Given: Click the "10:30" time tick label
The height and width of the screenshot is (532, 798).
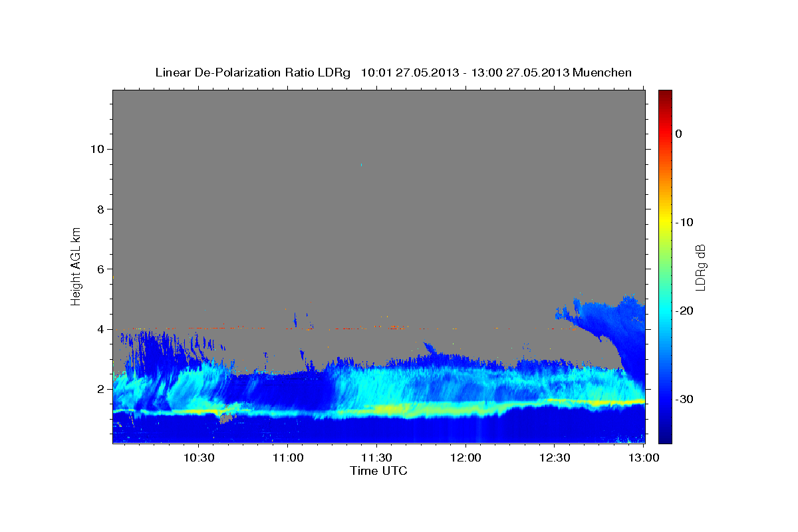Looking at the screenshot, I should pyautogui.click(x=199, y=458).
